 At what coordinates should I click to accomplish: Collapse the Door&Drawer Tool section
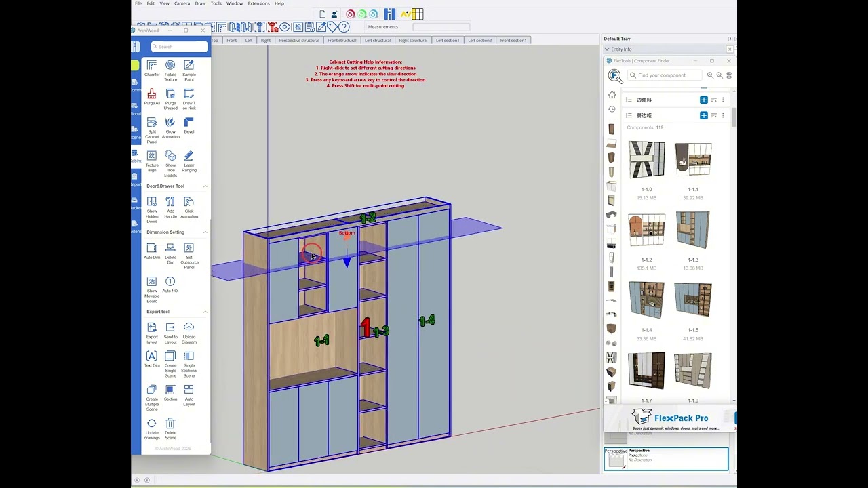[205, 186]
